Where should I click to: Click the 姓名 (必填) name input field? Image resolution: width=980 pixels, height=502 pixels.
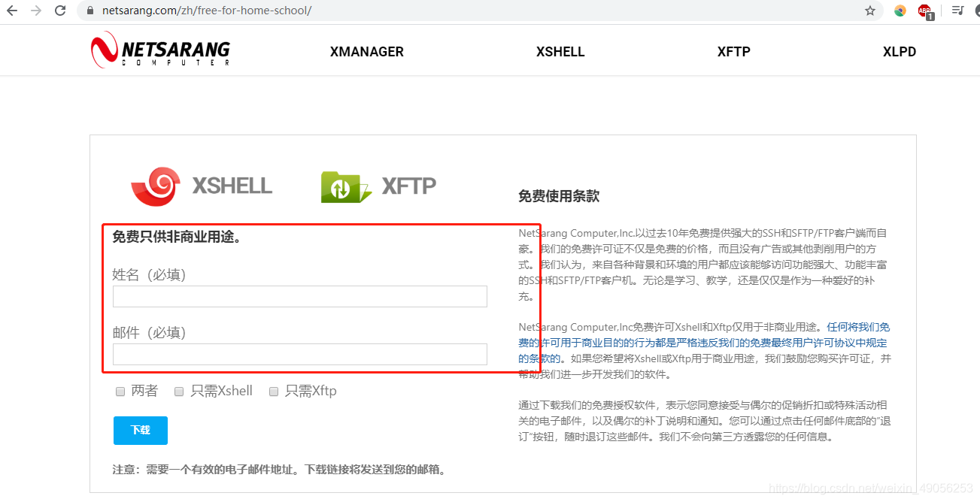pyautogui.click(x=300, y=296)
